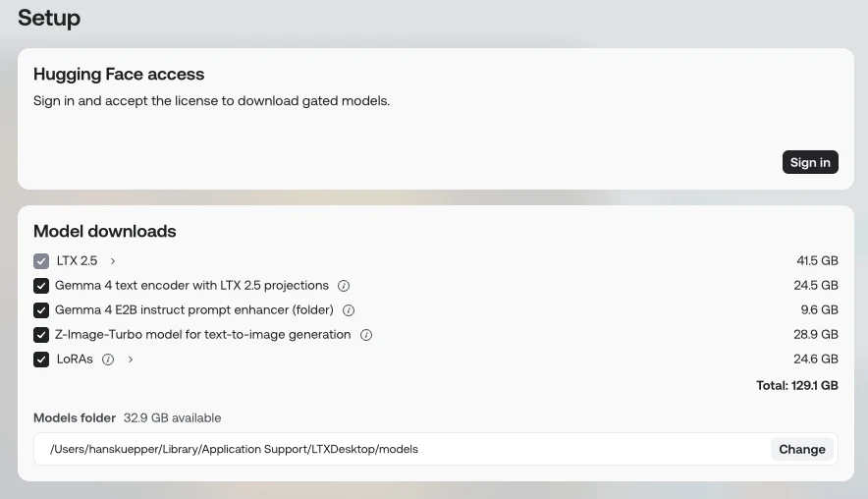Show info for Gemma 4 E2B prompt enhancer
868x499 pixels.
click(x=349, y=310)
